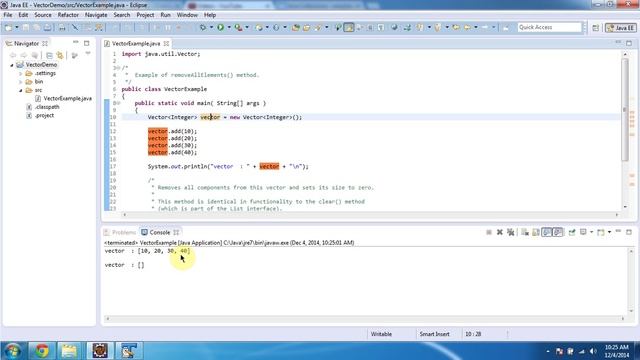Viewport: 640px width, 360px height.
Task: Click the Remove All Terminated Launches icon
Action: click(x=510, y=232)
